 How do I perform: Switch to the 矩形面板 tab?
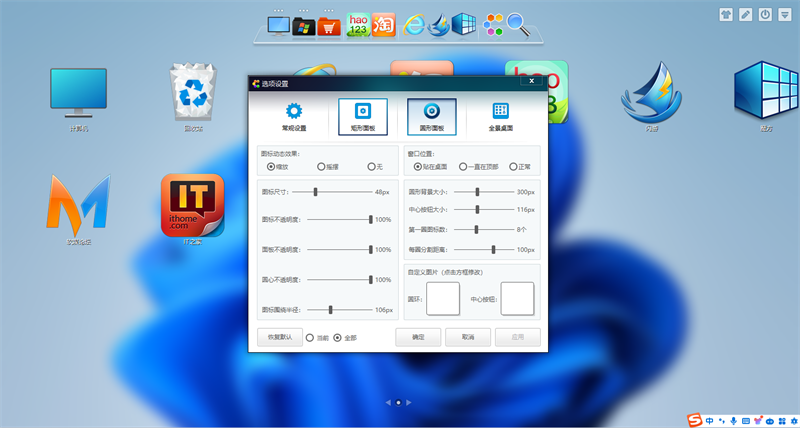(363, 117)
